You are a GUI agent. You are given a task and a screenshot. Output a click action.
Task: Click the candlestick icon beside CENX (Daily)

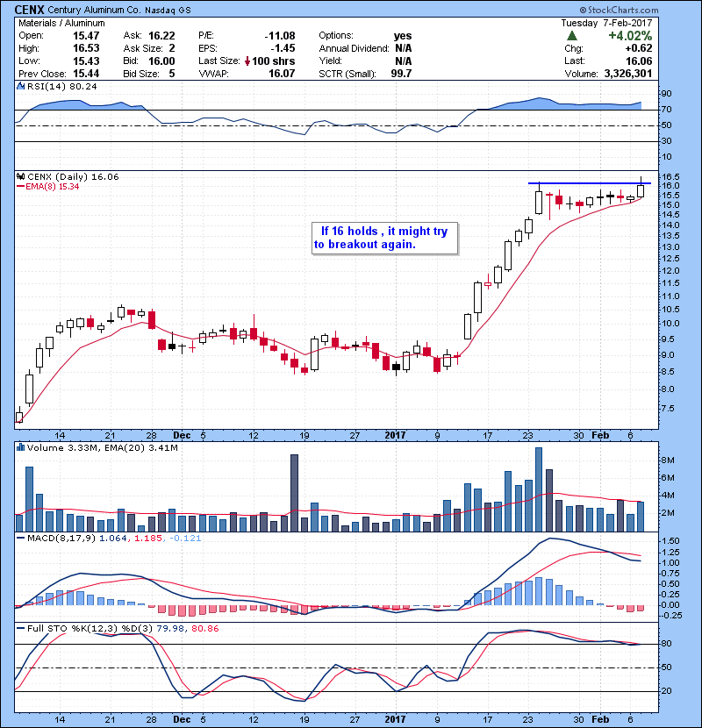pyautogui.click(x=20, y=176)
